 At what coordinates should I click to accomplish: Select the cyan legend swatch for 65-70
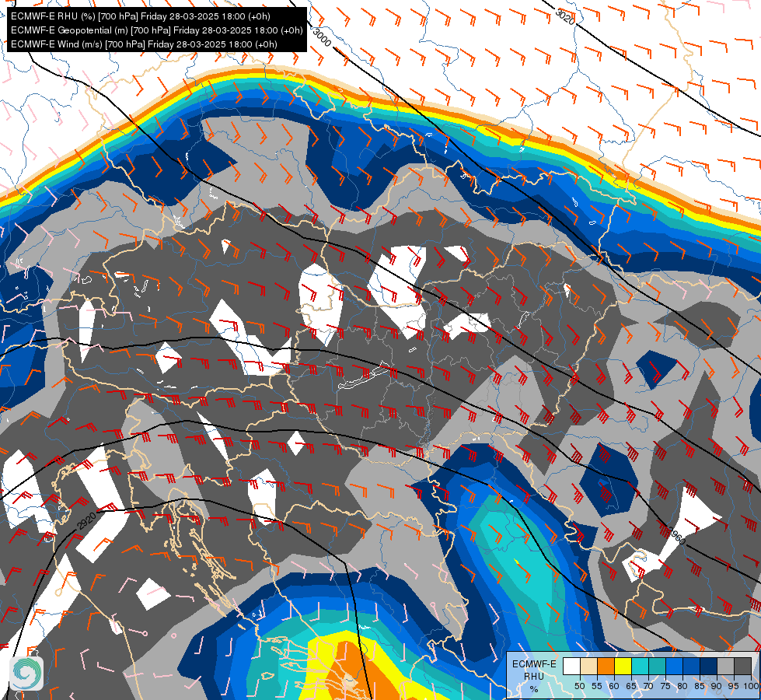point(641,666)
